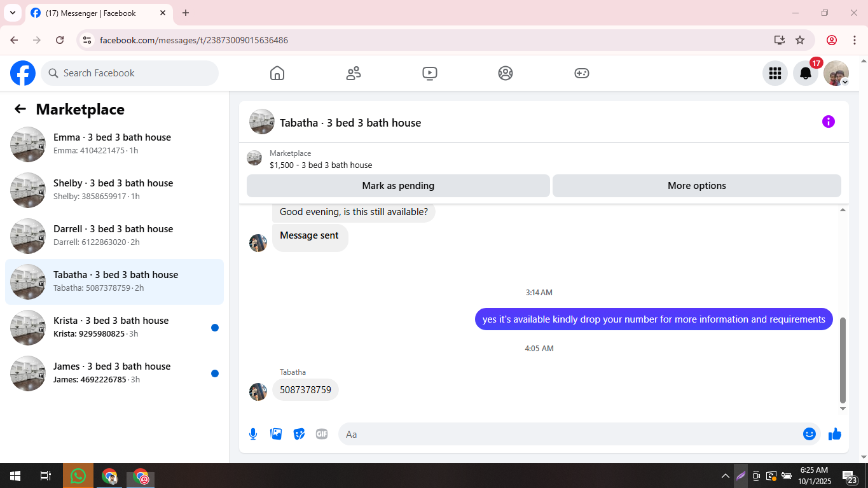Open Krista 3 bed 3 bath house conversation
868x488 pixels.
point(114,328)
